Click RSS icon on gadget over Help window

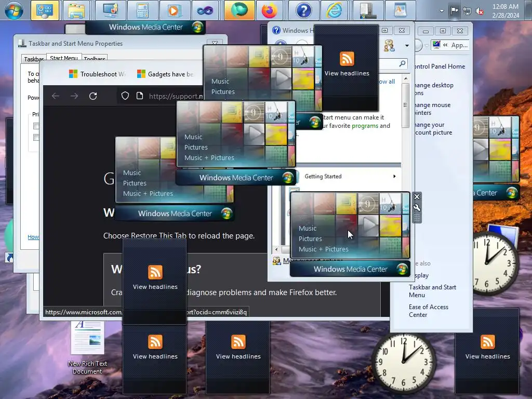pos(347,59)
